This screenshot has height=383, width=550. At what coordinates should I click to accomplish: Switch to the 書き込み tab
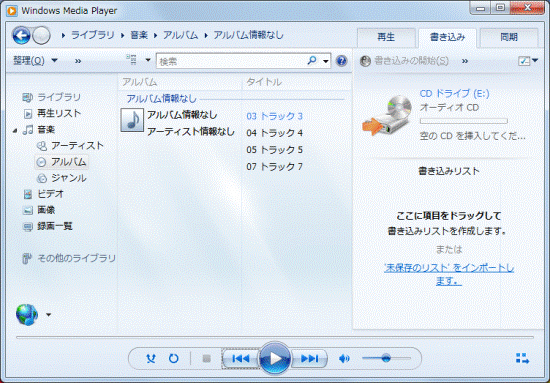tap(447, 37)
